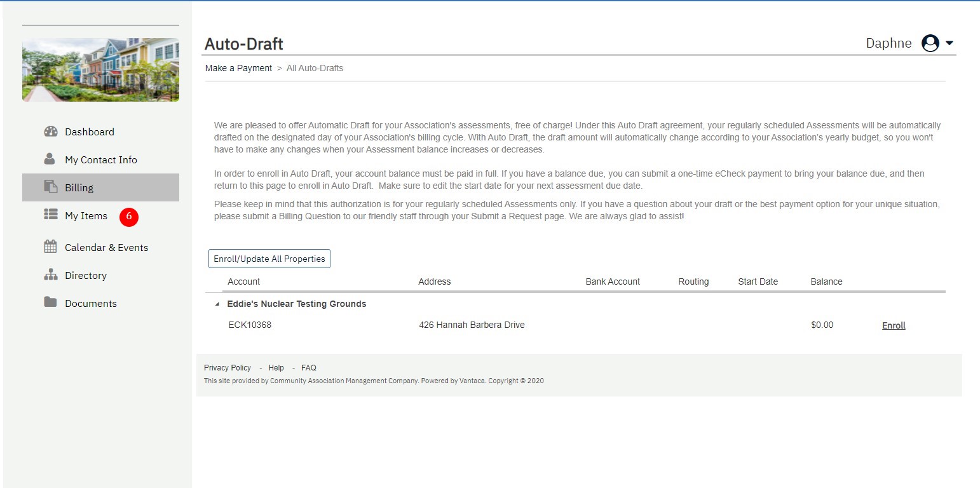Click the community houses banner image

(x=100, y=70)
